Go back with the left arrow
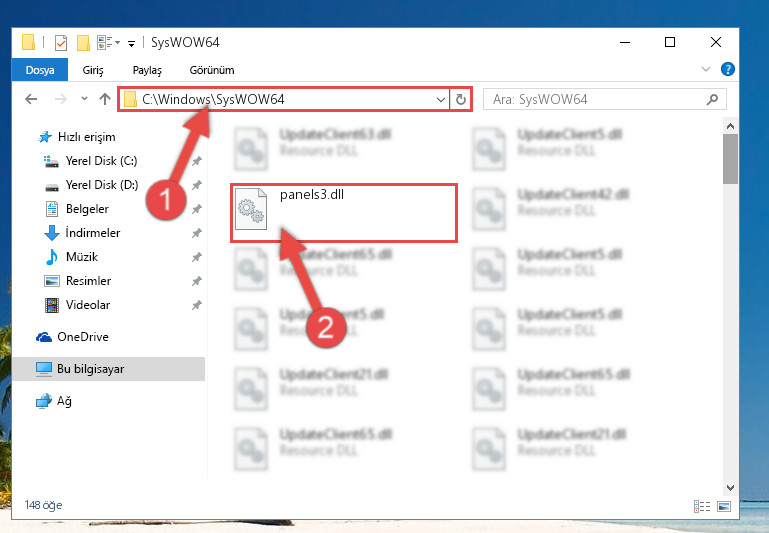Viewport: 769px width, 533px height. (x=31, y=99)
